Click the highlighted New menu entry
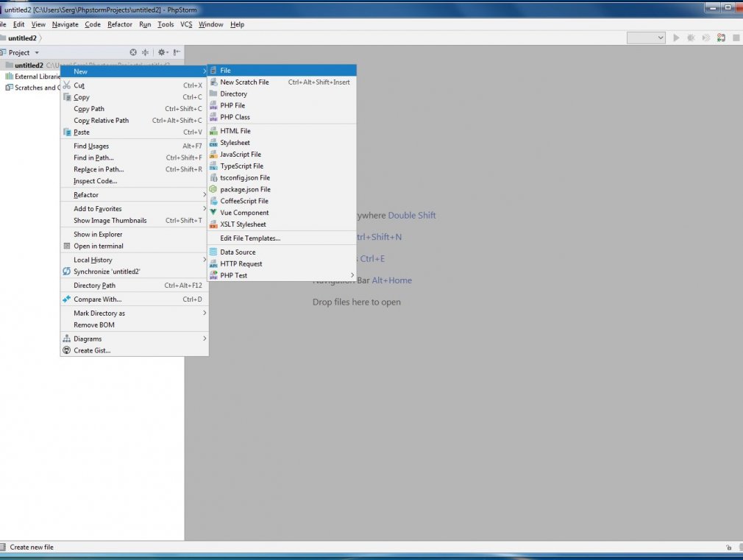The height and width of the screenshot is (560, 743). point(135,71)
